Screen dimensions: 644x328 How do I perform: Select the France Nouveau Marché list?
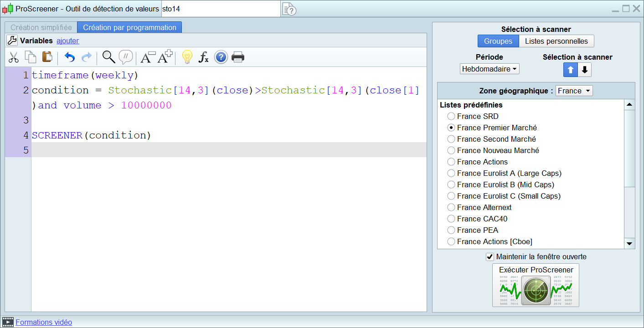[x=451, y=150]
